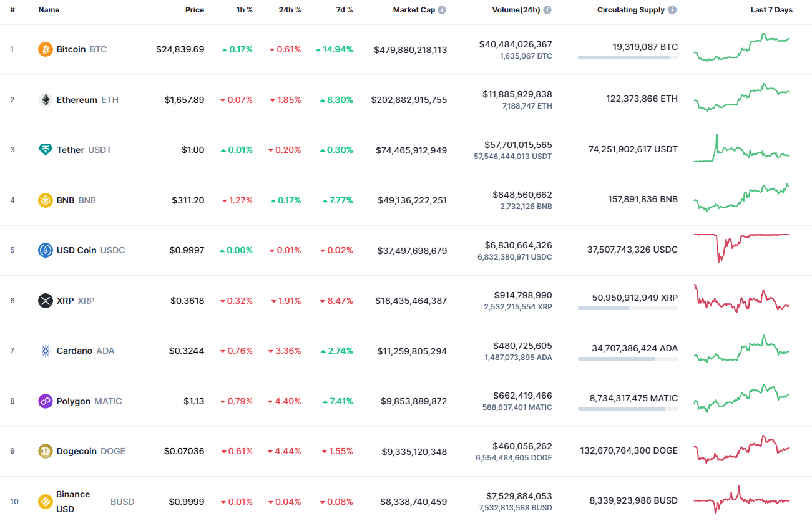Open the Market Cap info tooltip
The height and width of the screenshot is (521, 812).
(x=441, y=9)
